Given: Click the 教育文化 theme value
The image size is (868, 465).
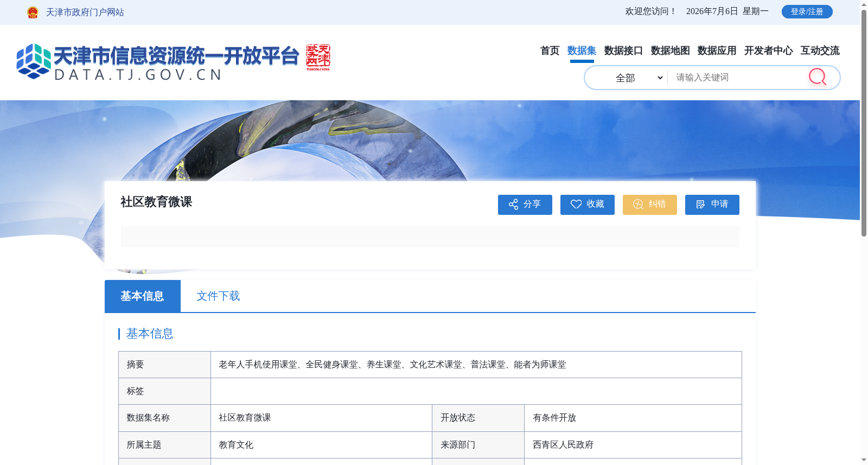Looking at the screenshot, I should click(236, 445).
